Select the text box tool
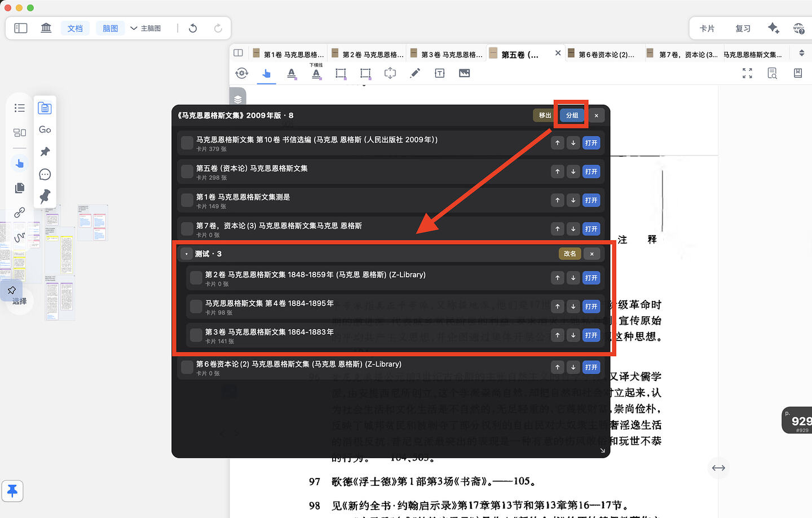This screenshot has width=812, height=518. click(x=440, y=73)
